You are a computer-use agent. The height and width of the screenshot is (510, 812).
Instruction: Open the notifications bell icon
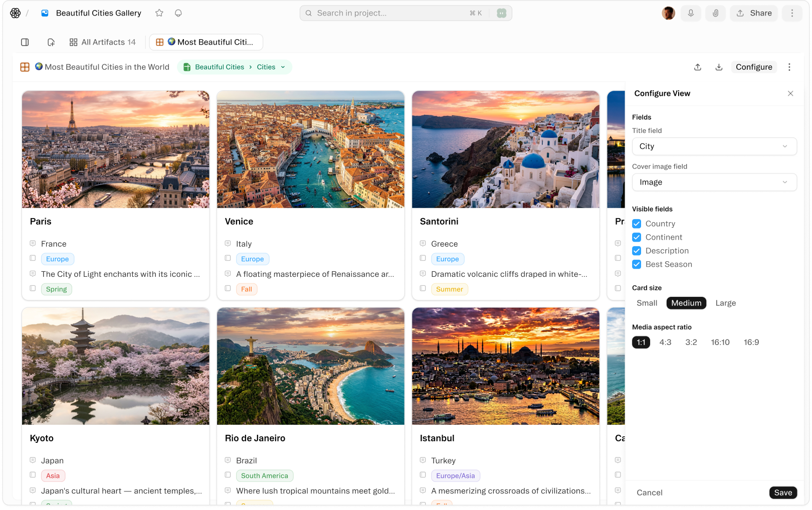178,13
